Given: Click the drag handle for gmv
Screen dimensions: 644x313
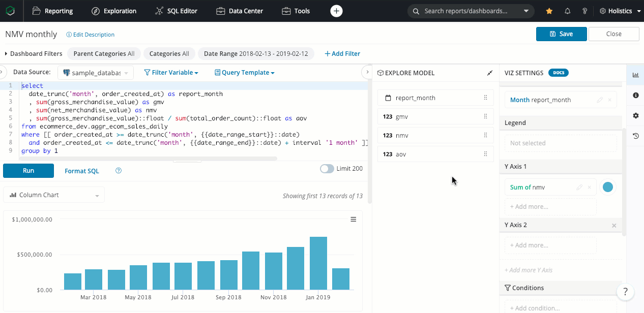Looking at the screenshot, I should 485,117.
